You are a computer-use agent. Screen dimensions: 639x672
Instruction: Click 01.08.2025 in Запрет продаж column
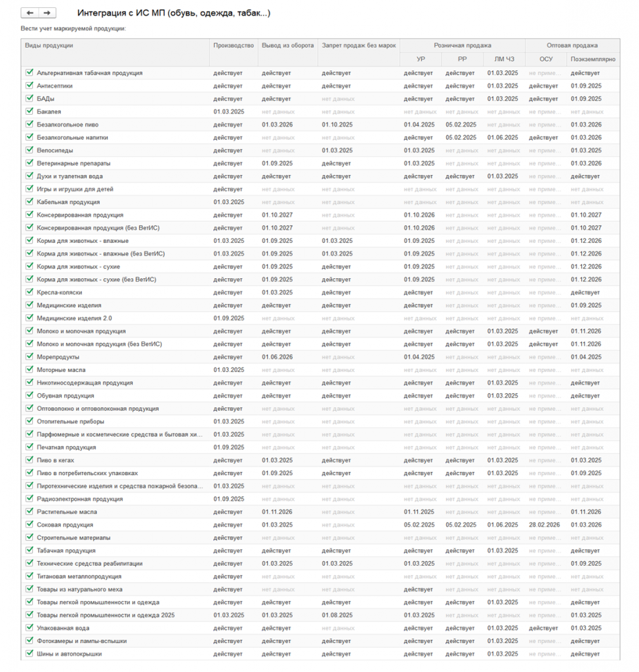pyautogui.click(x=337, y=615)
